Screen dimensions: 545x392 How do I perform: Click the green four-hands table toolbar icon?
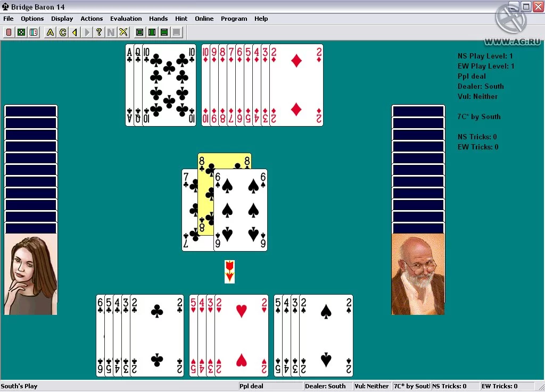point(21,32)
